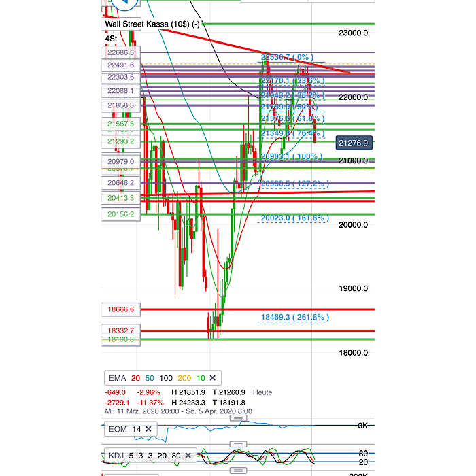The height and width of the screenshot is (476, 476).
Task: Click the EOM 0K axis label
Action: tap(362, 426)
